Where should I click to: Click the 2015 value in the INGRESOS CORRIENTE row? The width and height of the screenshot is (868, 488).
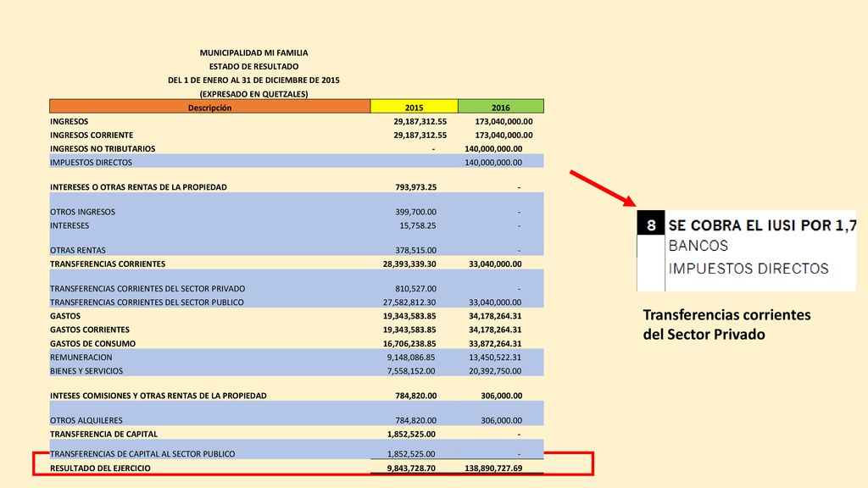(420, 135)
